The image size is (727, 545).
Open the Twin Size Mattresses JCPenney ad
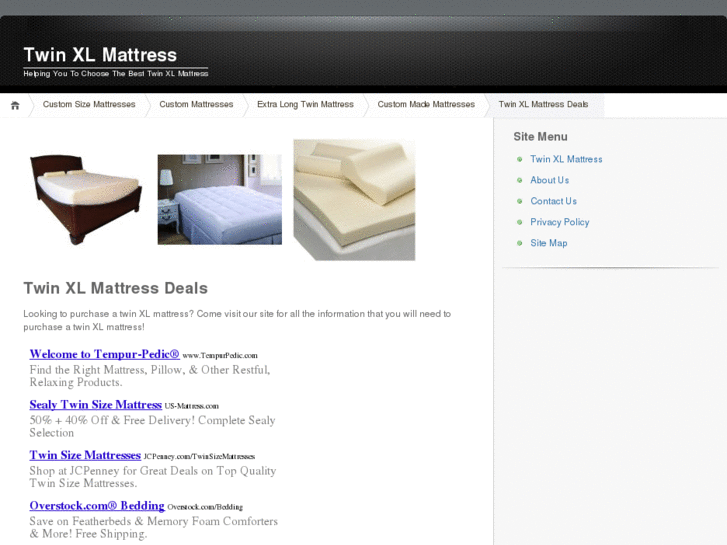tap(85, 455)
